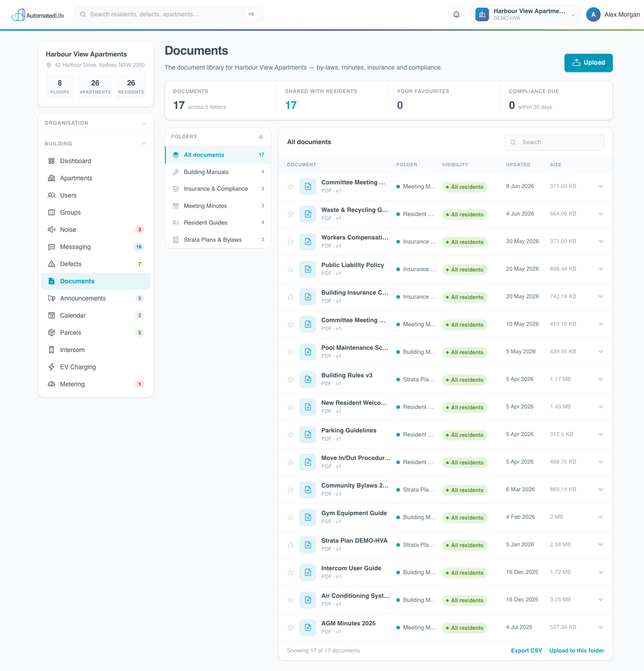Expand options for Community Bylaws document

pyautogui.click(x=601, y=490)
